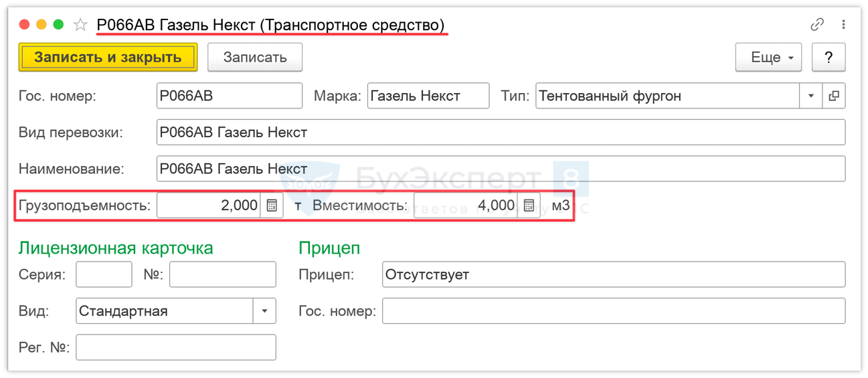868x378 pixels.
Task: Expand the Тип dropdown list
Action: [x=811, y=96]
